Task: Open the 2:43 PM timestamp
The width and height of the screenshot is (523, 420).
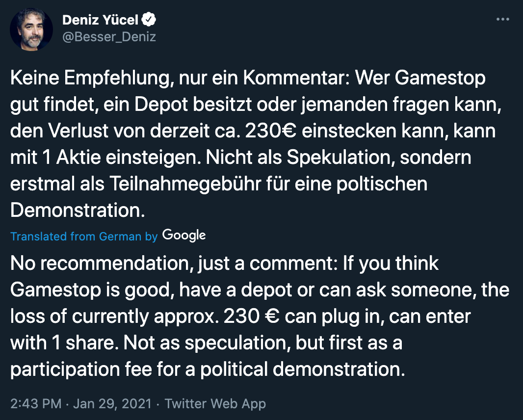Action: 36,404
